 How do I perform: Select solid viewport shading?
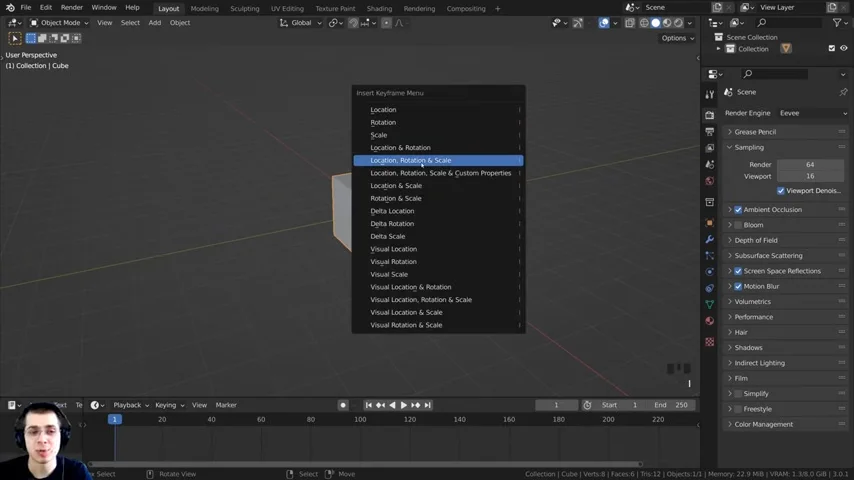(656, 23)
